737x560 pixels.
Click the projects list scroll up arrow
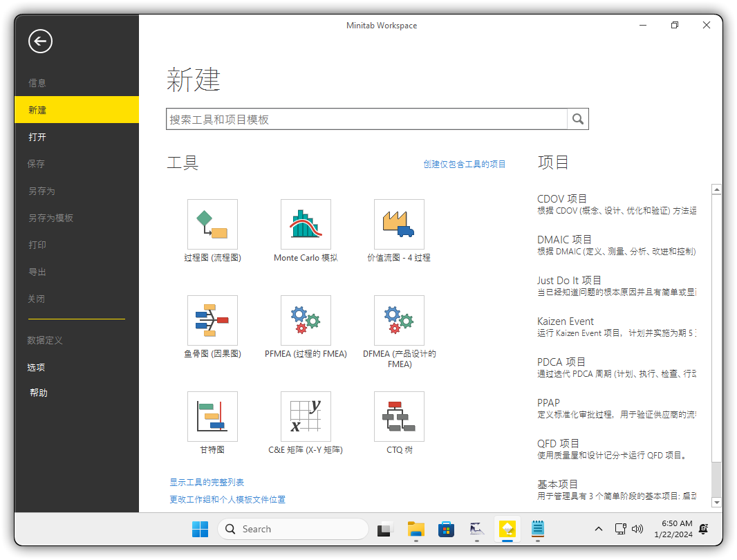[x=716, y=189]
